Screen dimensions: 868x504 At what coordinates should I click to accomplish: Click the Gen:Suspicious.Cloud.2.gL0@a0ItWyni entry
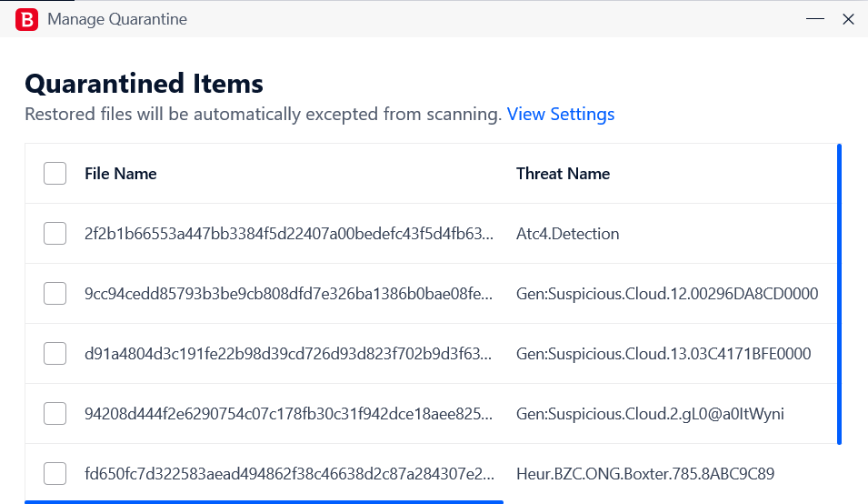(x=650, y=414)
